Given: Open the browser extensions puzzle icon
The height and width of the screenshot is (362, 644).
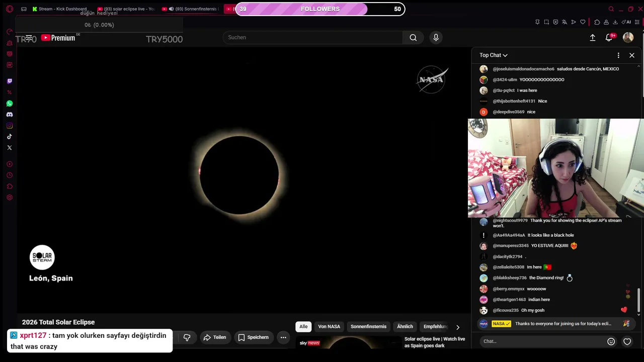Looking at the screenshot, I should pos(597,22).
